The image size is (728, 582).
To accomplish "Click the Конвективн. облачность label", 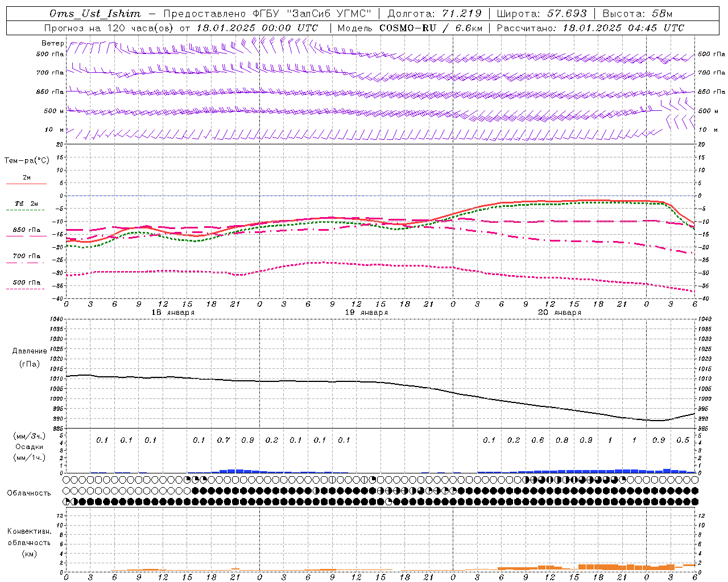I will pos(29,537).
